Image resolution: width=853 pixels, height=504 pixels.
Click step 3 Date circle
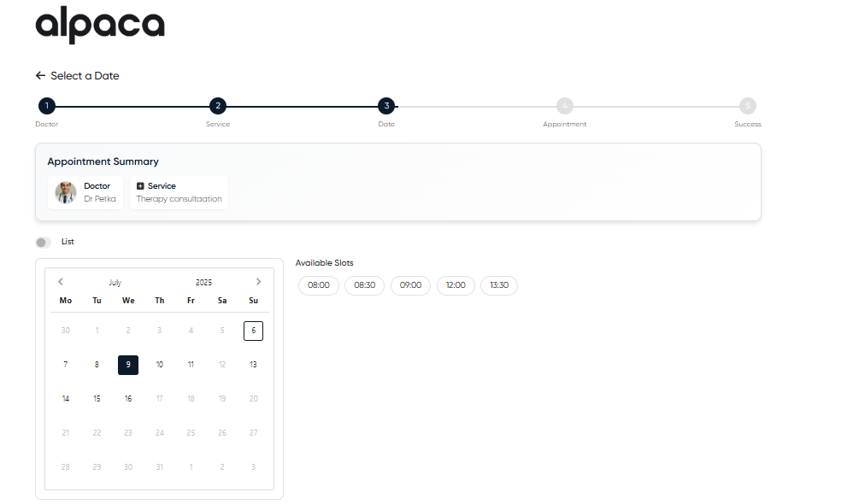386,106
